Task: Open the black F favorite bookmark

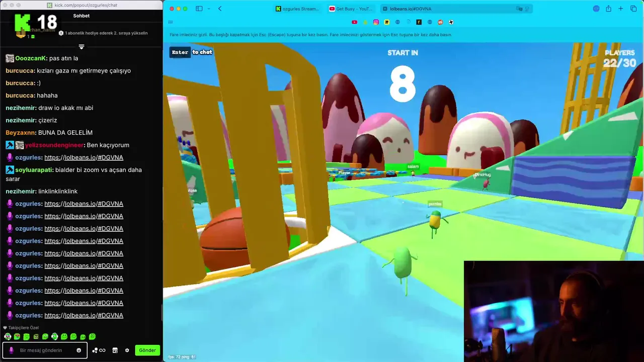Action: pos(419,22)
